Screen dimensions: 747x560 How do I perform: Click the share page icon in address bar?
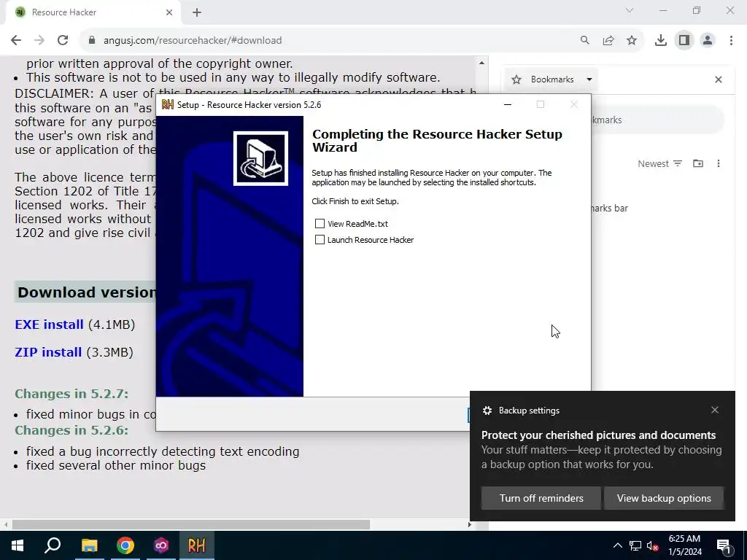point(608,41)
